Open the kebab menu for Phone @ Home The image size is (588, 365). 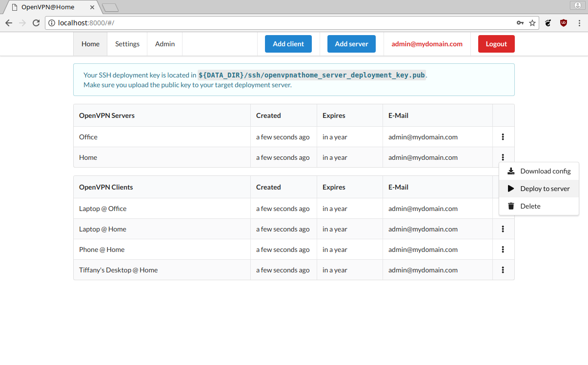pyautogui.click(x=503, y=249)
